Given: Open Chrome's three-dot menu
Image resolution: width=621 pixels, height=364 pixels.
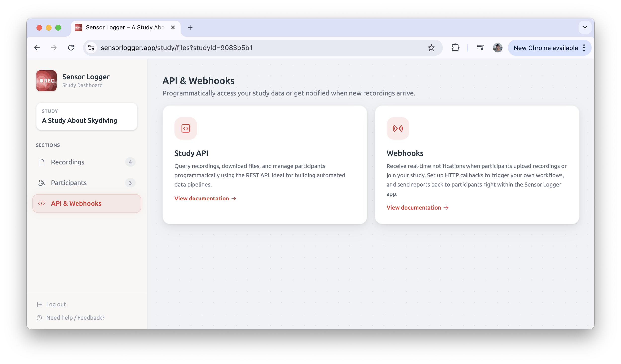Looking at the screenshot, I should 584,48.
